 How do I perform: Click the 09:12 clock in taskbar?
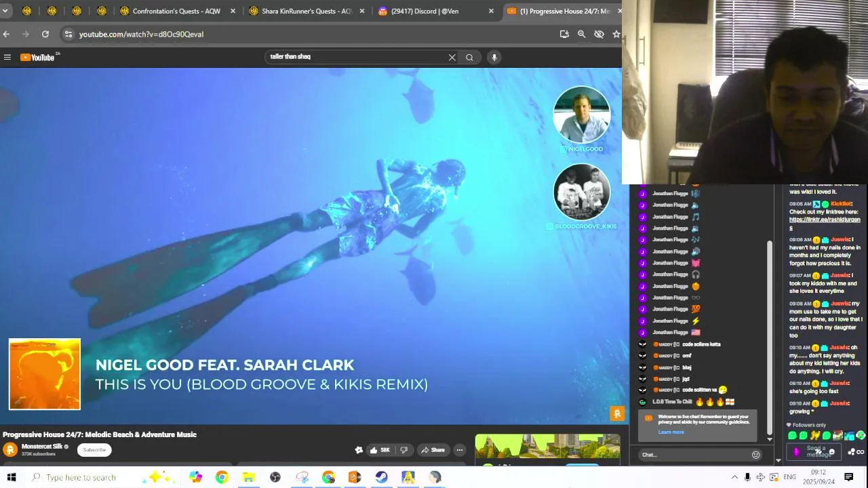[x=818, y=472]
